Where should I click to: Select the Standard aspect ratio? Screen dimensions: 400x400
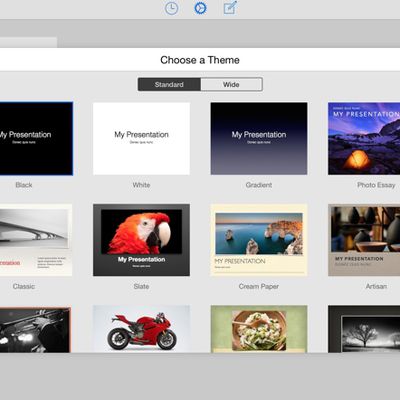click(169, 84)
